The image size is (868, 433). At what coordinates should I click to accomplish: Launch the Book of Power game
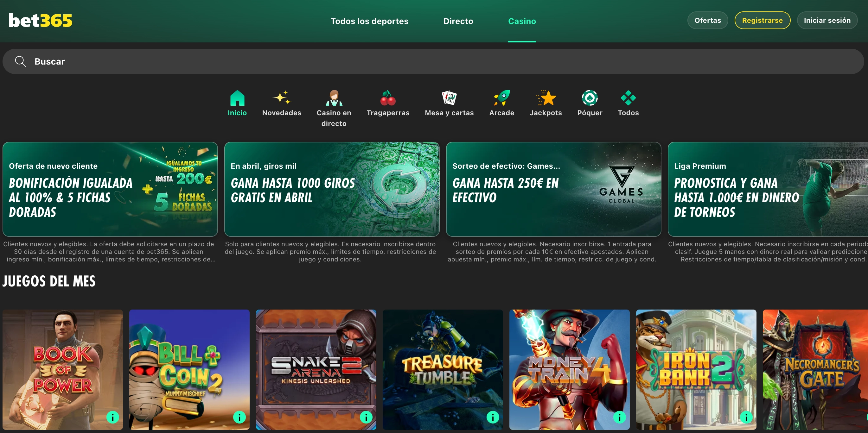pos(63,370)
